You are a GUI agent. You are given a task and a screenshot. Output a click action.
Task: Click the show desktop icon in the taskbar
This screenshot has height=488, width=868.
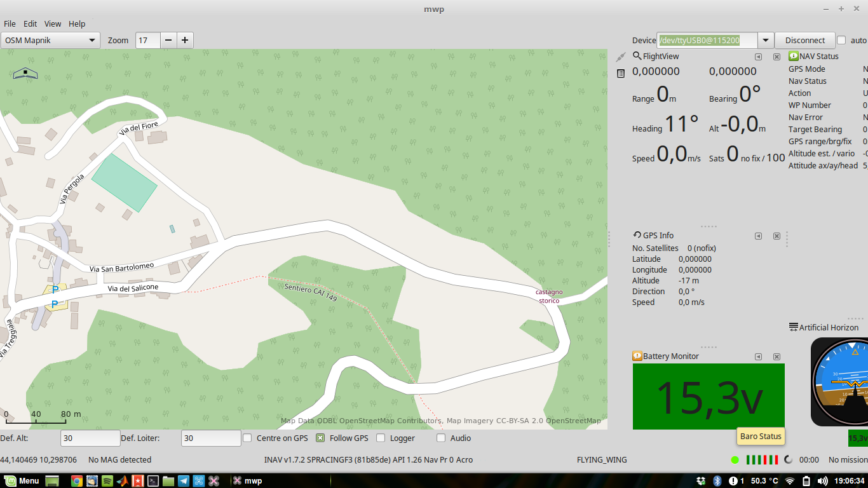pos(52,481)
